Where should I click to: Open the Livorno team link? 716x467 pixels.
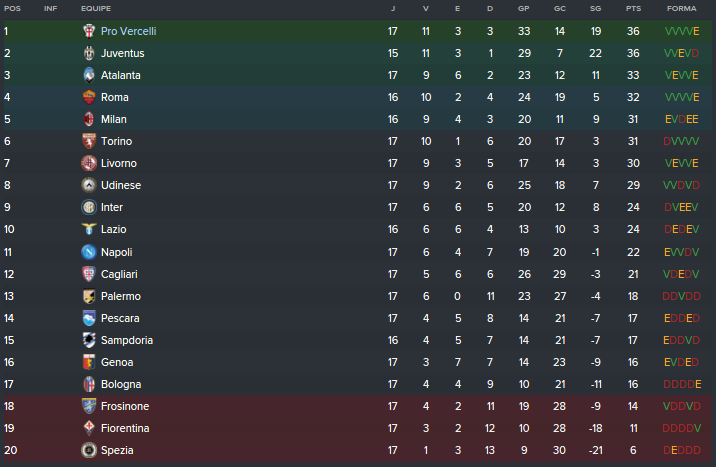[x=119, y=163]
